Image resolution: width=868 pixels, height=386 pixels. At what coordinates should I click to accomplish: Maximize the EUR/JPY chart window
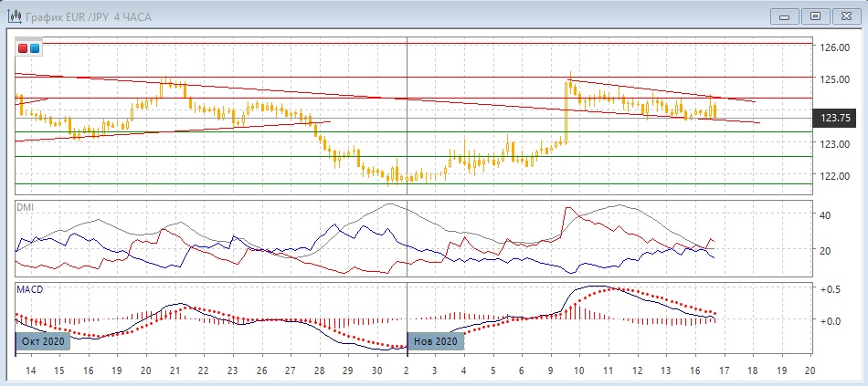816,16
